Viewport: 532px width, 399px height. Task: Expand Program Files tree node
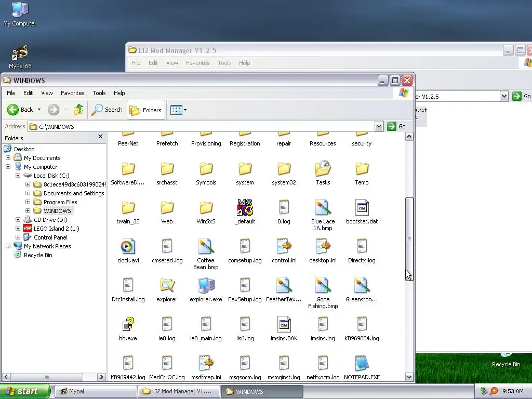(x=28, y=202)
